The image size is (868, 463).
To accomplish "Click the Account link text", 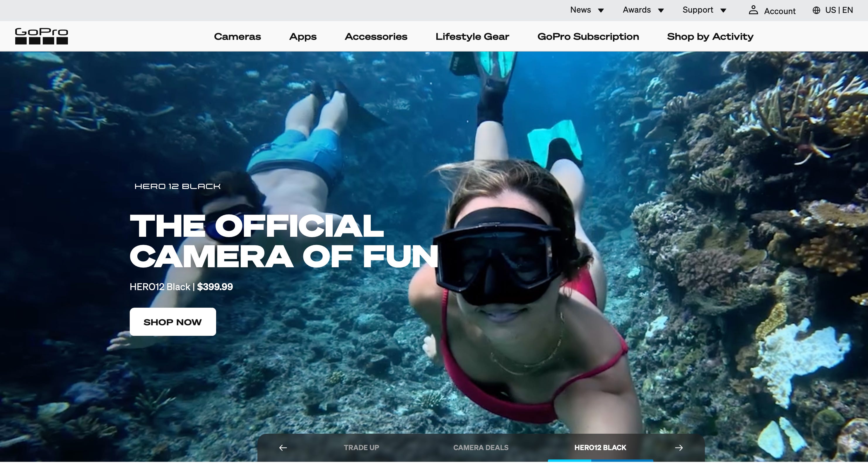I will tap(780, 11).
